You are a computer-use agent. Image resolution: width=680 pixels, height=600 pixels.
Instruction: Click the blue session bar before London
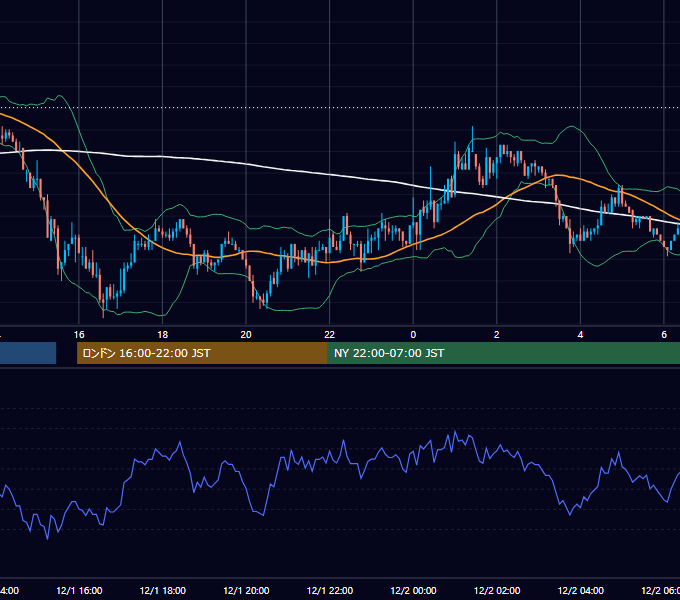[28, 353]
